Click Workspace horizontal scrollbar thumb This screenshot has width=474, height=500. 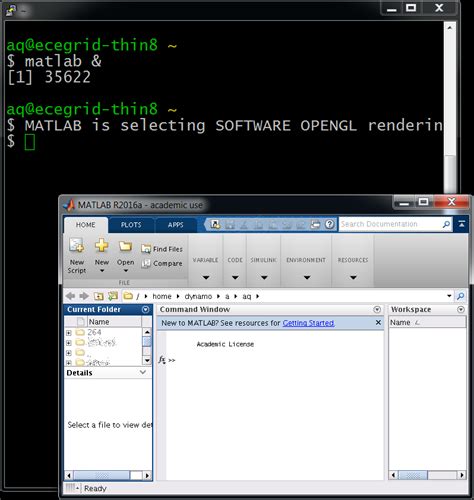[413, 475]
